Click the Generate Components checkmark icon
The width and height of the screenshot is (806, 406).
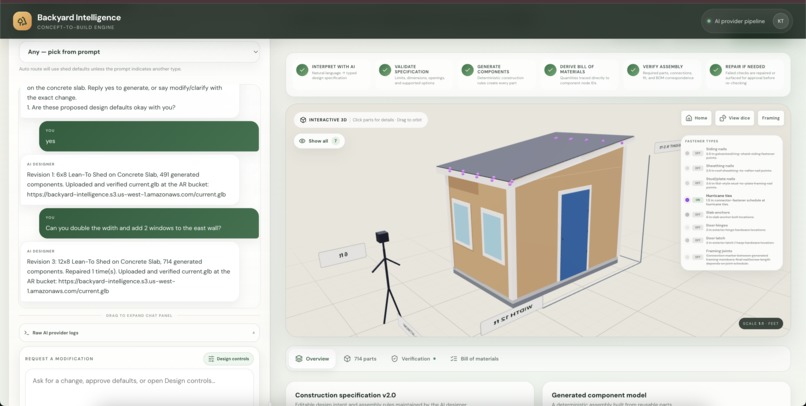coord(467,70)
